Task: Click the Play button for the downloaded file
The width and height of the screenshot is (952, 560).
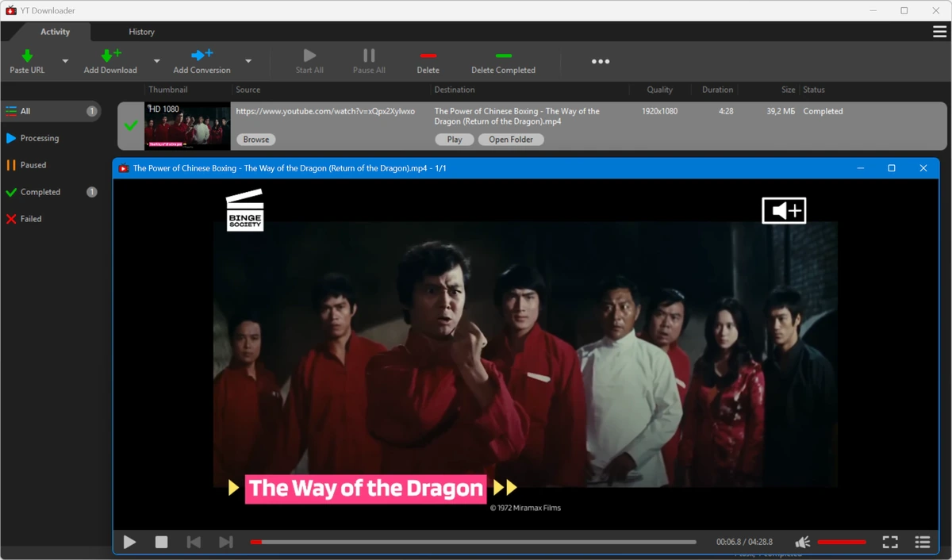Action: tap(455, 140)
